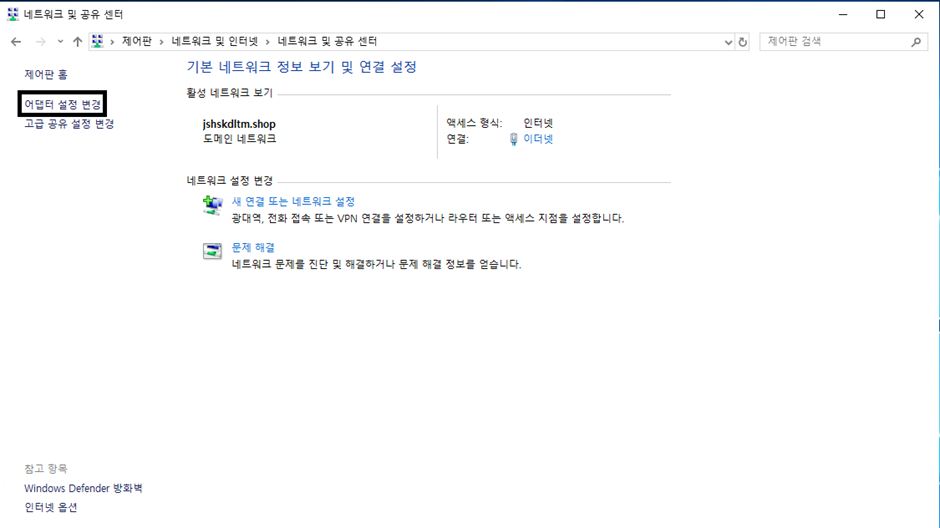Click the Control Panel icon in address bar
Viewport: 940px width, 528px height.
tap(97, 42)
